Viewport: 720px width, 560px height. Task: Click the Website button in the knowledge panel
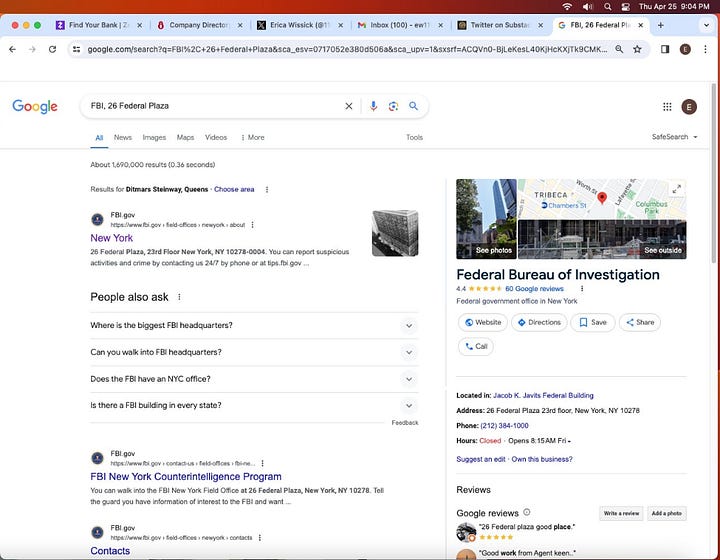483,322
